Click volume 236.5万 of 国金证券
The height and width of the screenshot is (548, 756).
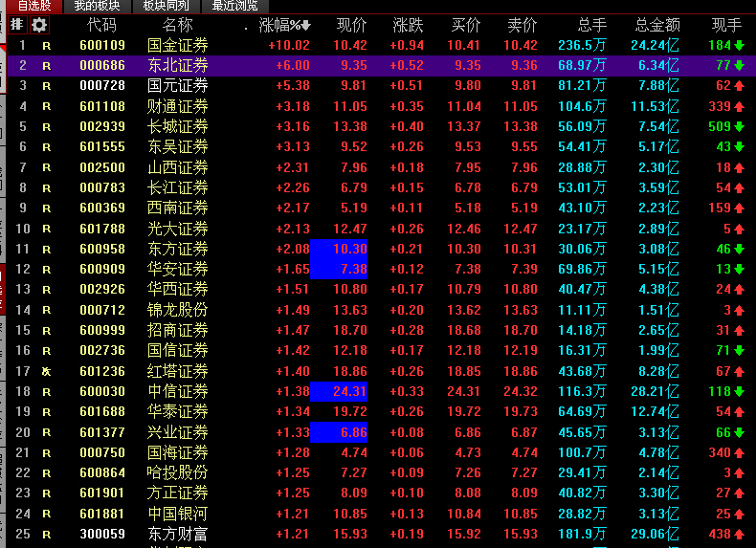(x=582, y=46)
